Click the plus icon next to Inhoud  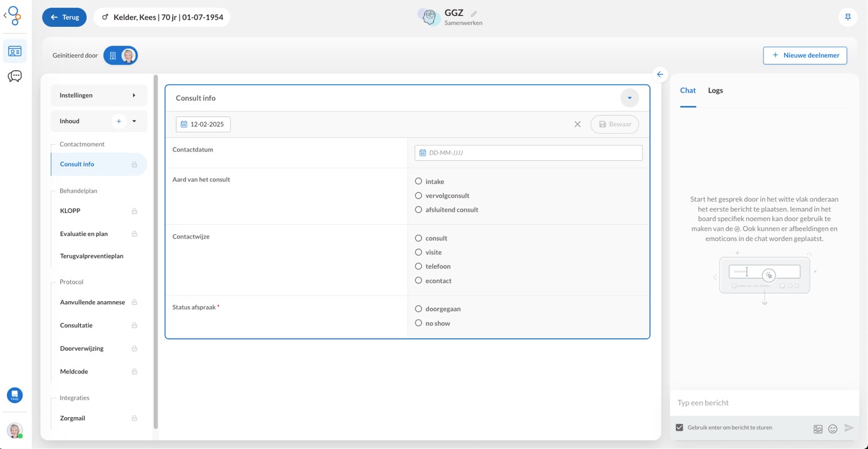118,121
